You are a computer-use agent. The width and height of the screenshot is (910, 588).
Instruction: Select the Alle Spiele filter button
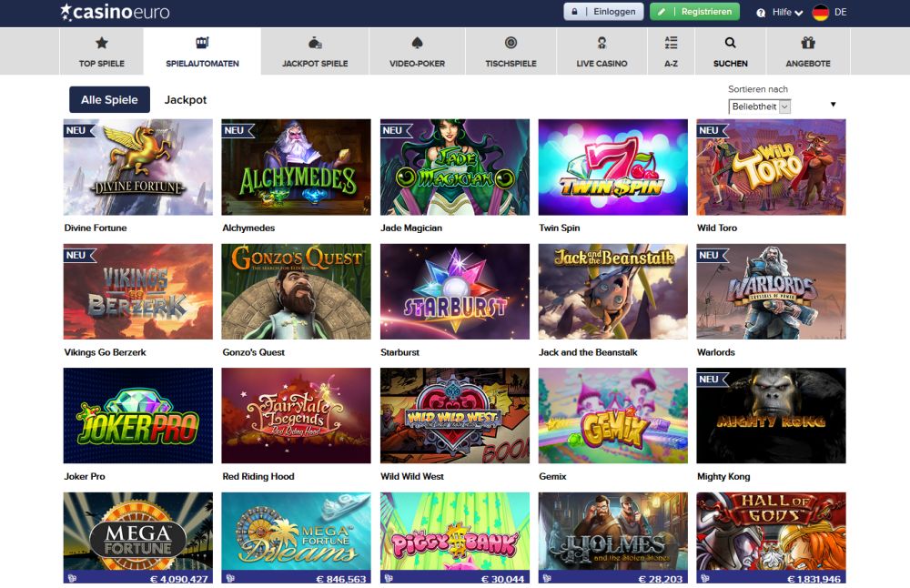coord(110,100)
